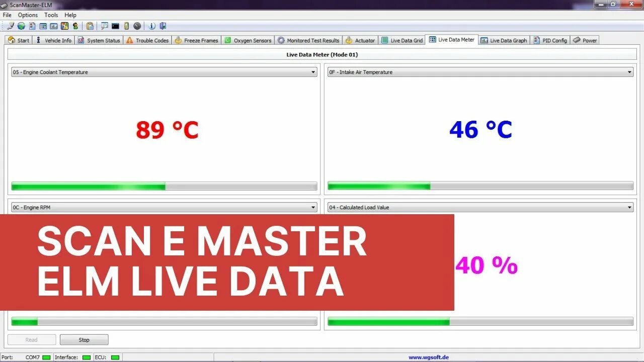
Task: Open the black terminal console icon
Action: (x=115, y=26)
